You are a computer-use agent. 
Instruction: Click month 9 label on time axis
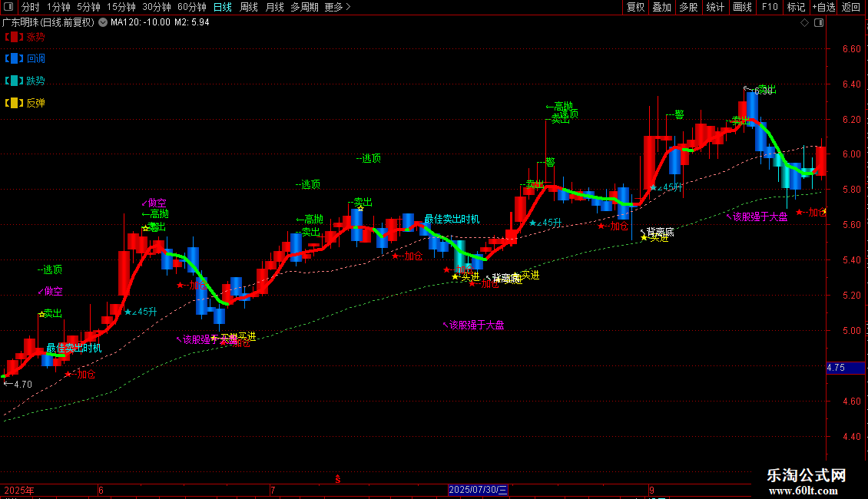pos(651,490)
